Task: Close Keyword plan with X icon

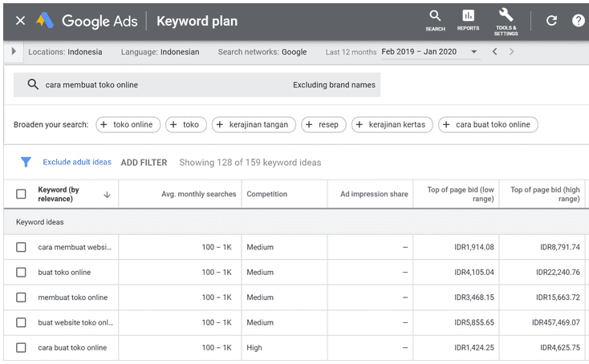Action: (20, 20)
